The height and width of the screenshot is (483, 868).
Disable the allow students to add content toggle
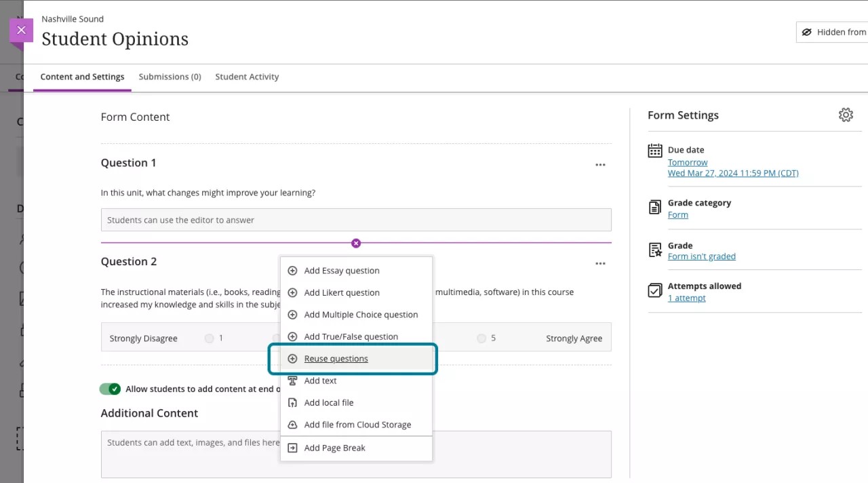click(x=111, y=389)
